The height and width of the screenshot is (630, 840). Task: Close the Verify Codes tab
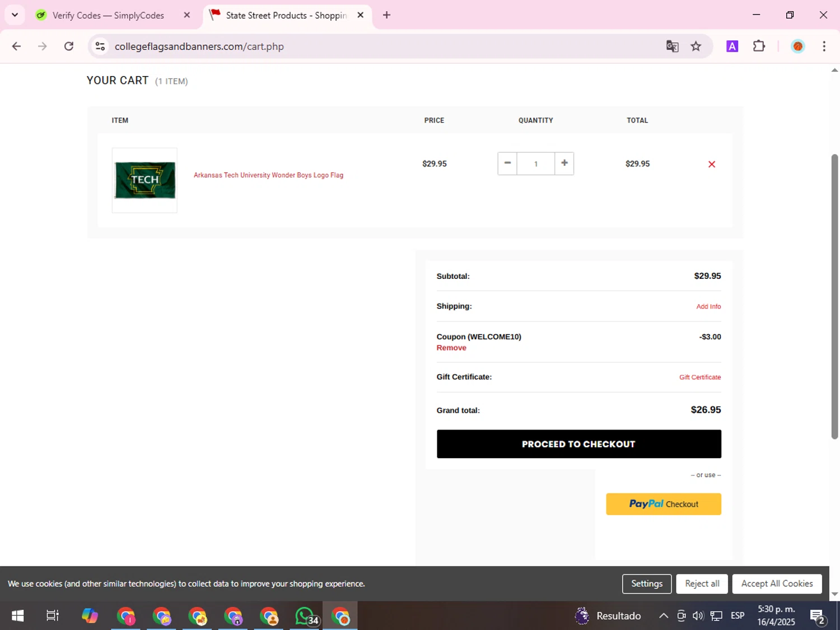[187, 15]
